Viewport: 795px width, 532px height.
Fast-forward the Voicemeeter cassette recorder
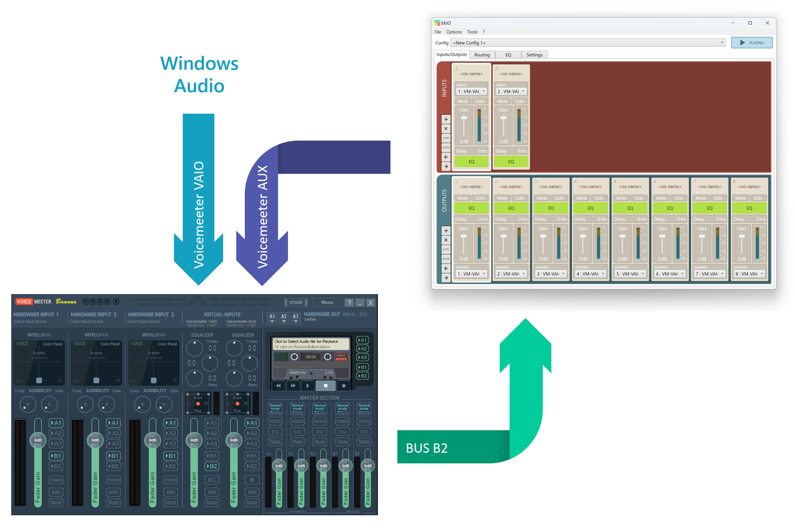pyautogui.click(x=293, y=385)
